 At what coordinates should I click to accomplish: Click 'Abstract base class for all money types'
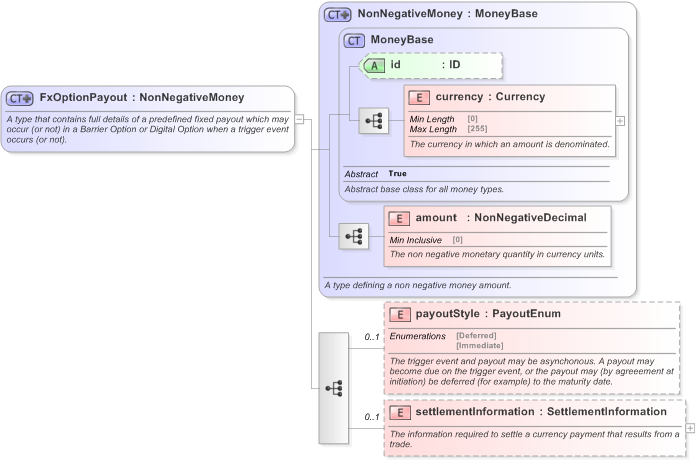click(x=424, y=189)
